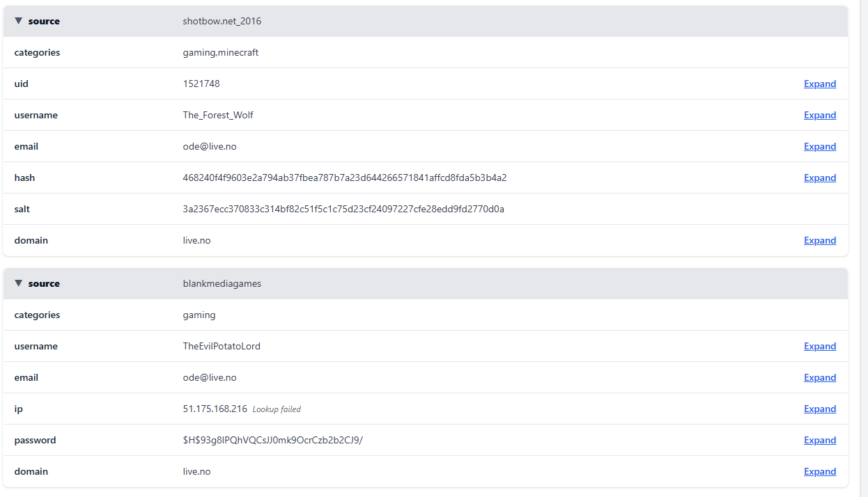
Task: Expand the domain row in blankmediagames
Action: (x=819, y=471)
